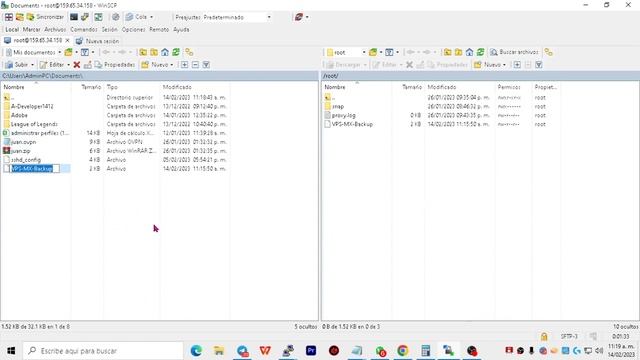Click the Buscar archivos button

514,52
